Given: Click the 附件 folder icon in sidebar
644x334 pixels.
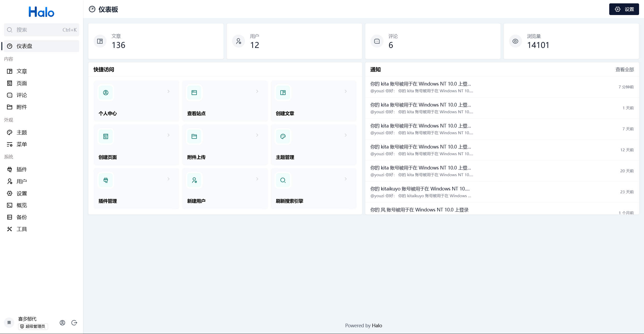Looking at the screenshot, I should tap(10, 107).
